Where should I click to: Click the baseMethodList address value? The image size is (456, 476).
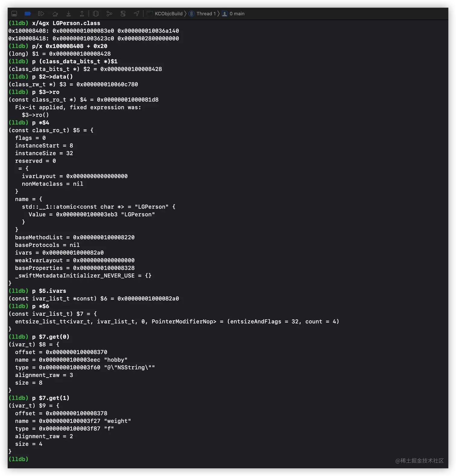pos(104,237)
